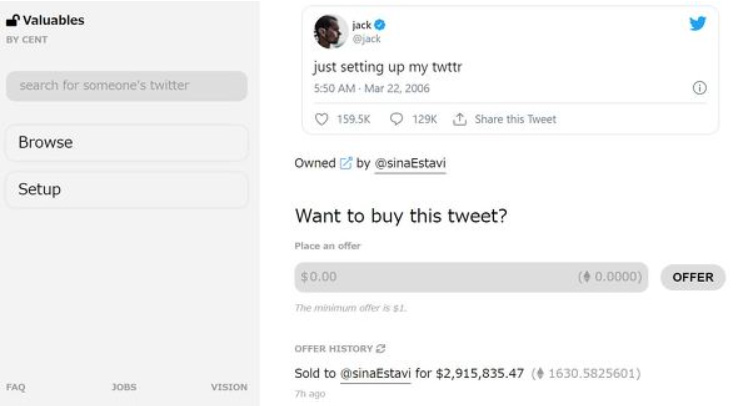Image resolution: width=739 pixels, height=406 pixels.
Task: Open the @sinaEstavi owner link
Action: click(410, 163)
